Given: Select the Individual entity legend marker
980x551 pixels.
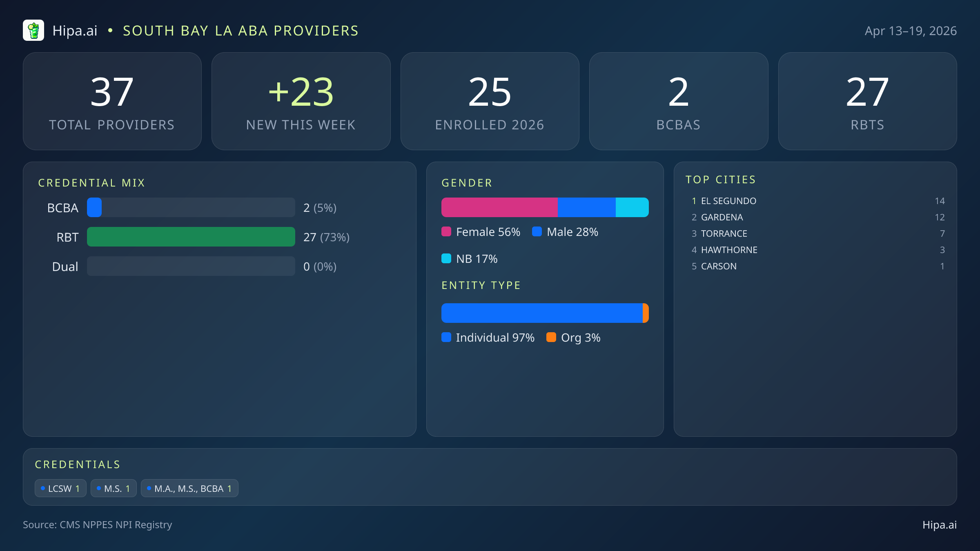Looking at the screenshot, I should [447, 338].
